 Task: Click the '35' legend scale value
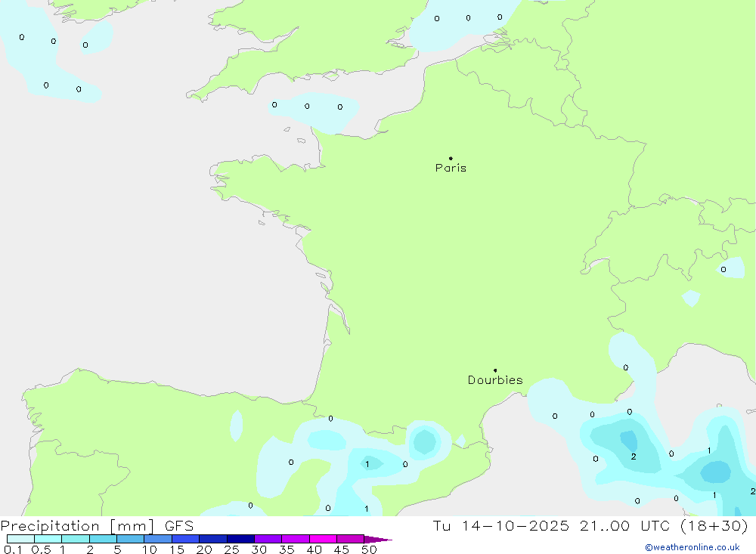(287, 549)
